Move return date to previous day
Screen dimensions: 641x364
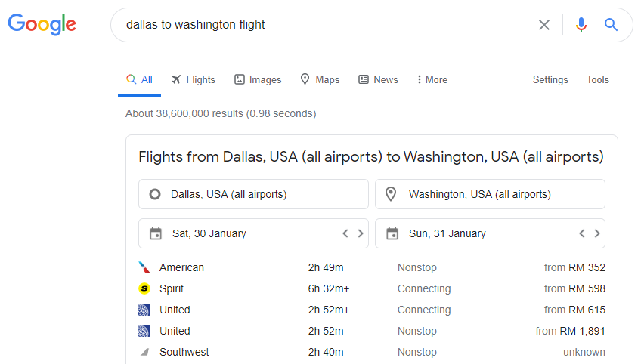click(x=582, y=233)
